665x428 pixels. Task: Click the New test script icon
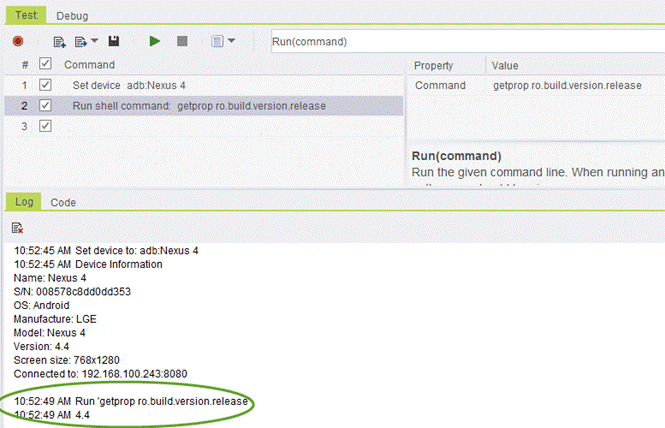tap(59, 41)
